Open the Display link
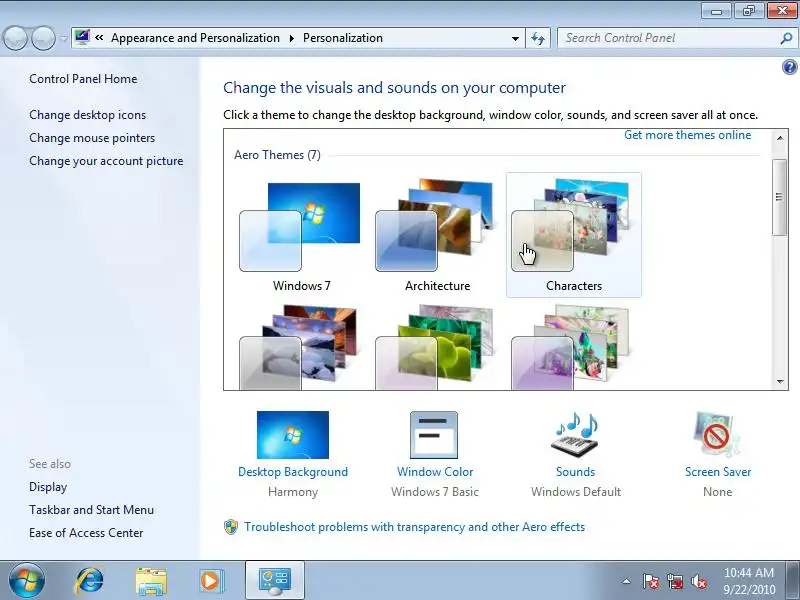Image resolution: width=800 pixels, height=600 pixels. pos(48,487)
